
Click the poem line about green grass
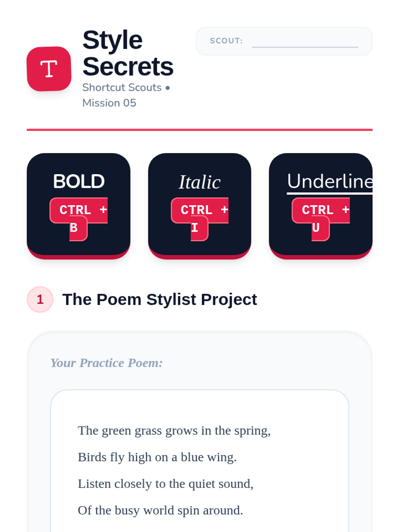pos(174,431)
